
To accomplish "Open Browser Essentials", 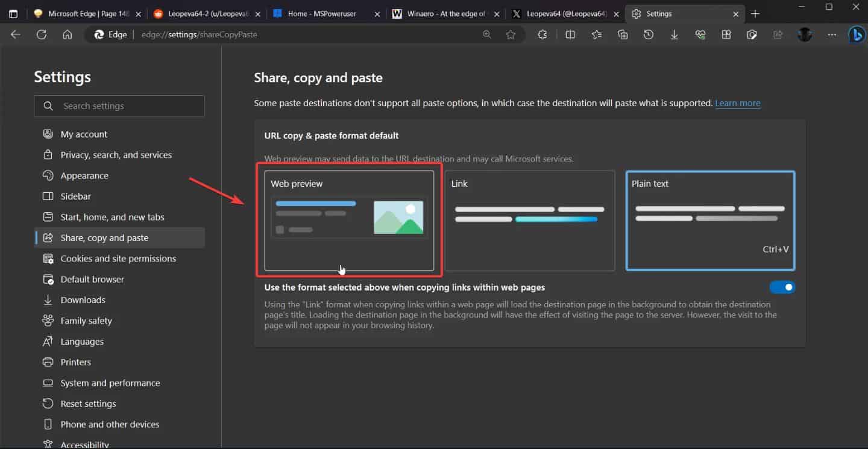I will [700, 34].
